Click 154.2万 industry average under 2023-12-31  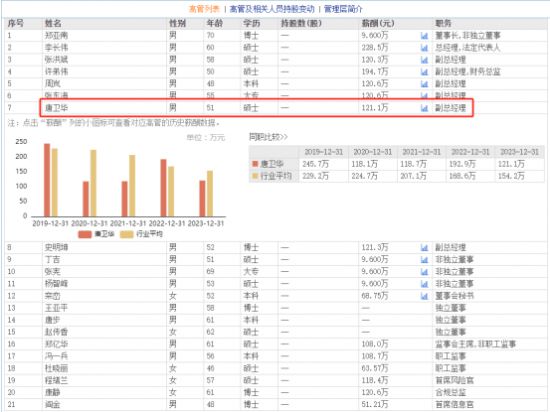tap(511, 176)
